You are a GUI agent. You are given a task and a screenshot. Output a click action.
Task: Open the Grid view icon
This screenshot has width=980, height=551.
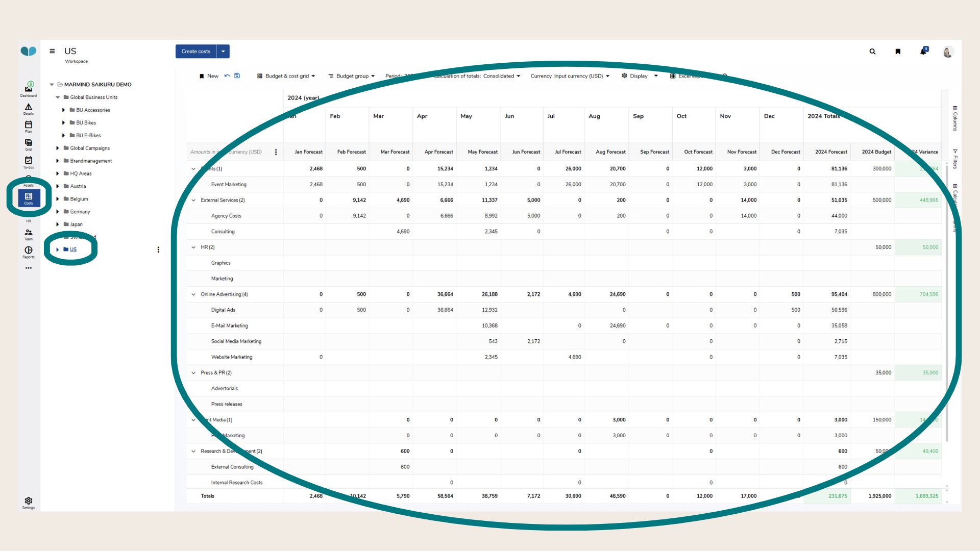[x=29, y=145]
